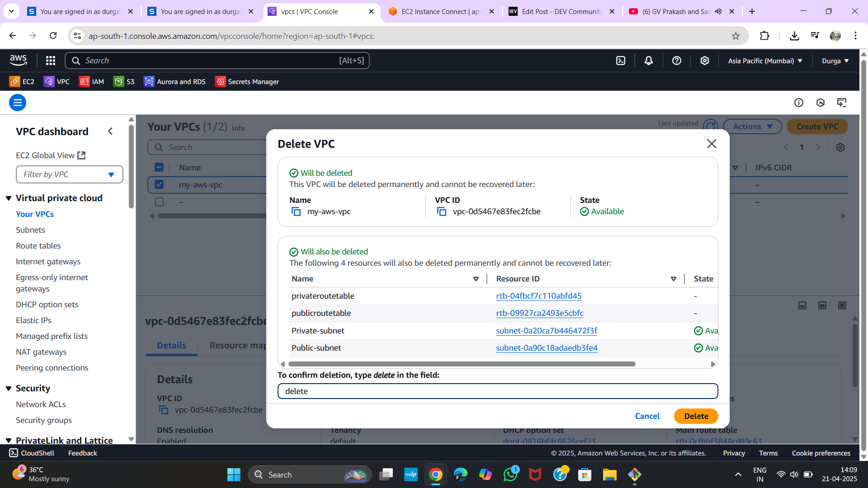868x488 pixels.
Task: Open EC2 shortcut in favorites bar
Action: pyautogui.click(x=22, y=82)
